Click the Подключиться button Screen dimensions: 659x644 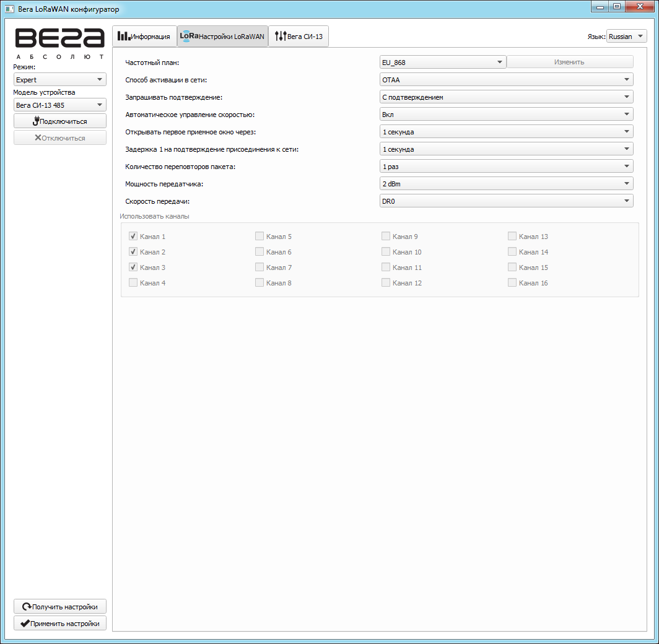[x=59, y=121]
